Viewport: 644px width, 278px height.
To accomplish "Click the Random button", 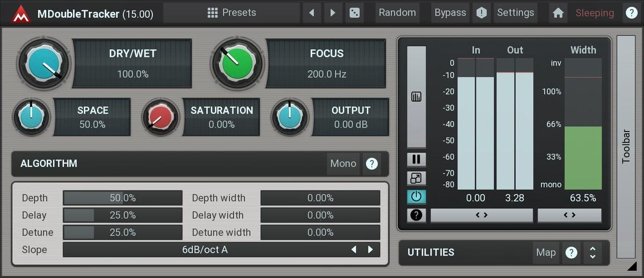I will pos(397,13).
